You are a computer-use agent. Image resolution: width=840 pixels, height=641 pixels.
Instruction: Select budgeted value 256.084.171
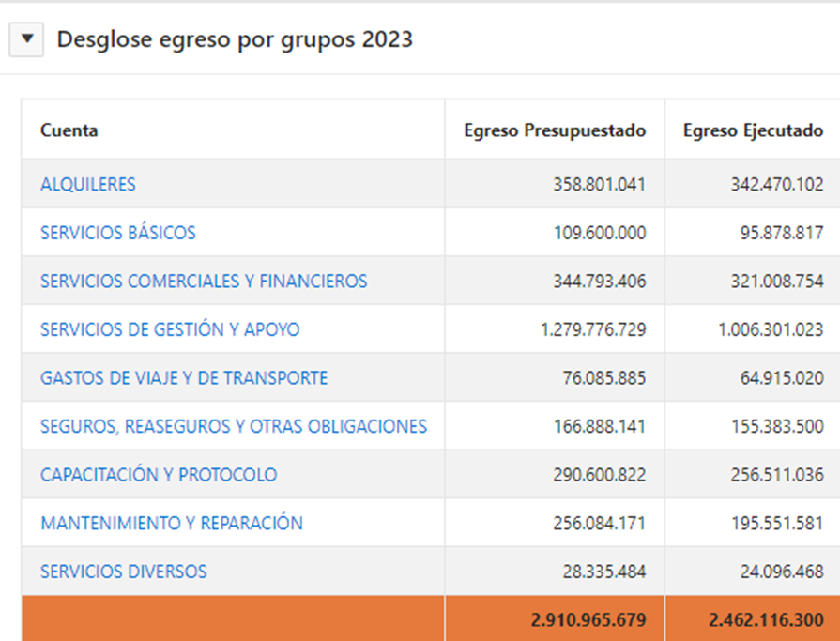(600, 523)
